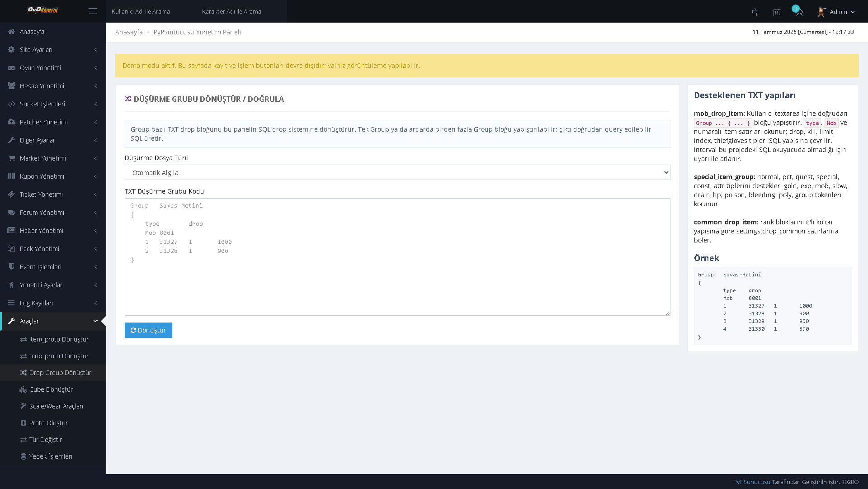Open the Admin account dropdown arrow

(853, 12)
